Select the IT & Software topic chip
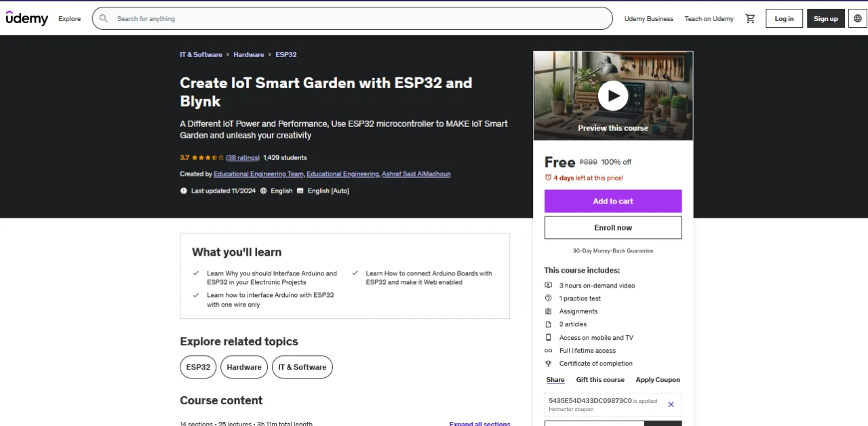The width and height of the screenshot is (868, 426). pyautogui.click(x=302, y=367)
